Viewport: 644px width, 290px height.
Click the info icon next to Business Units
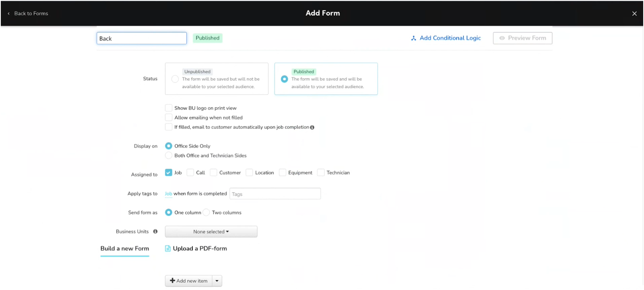coord(155,232)
